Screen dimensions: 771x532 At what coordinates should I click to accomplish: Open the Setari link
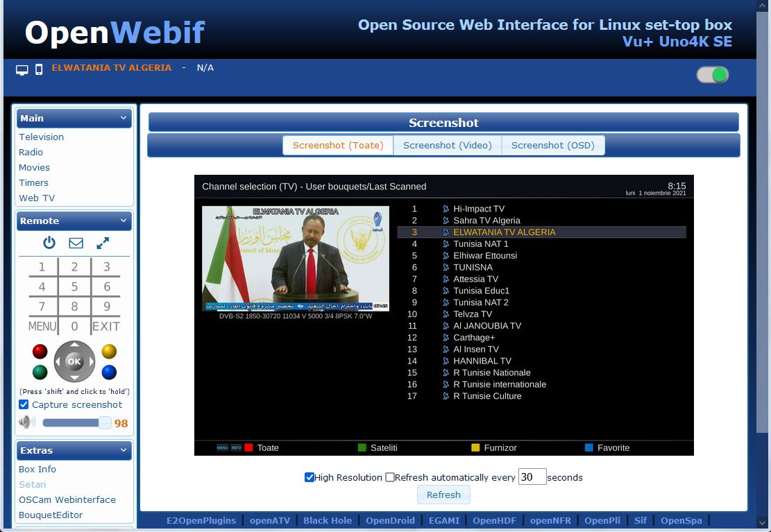[x=32, y=484]
